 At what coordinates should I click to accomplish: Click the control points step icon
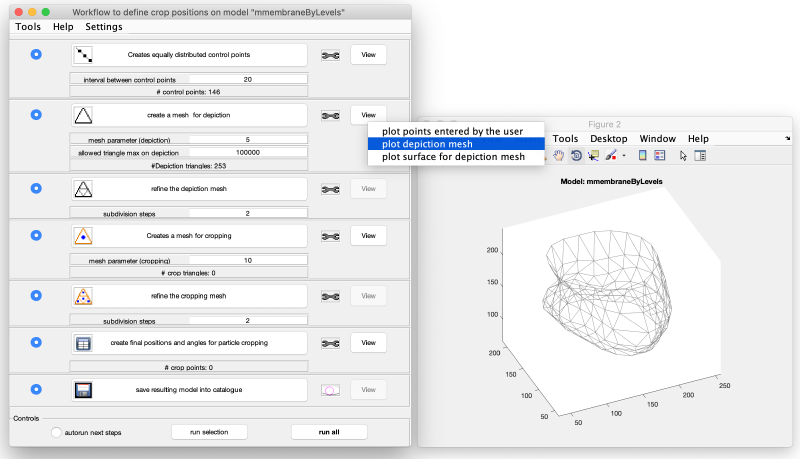pyautogui.click(x=83, y=55)
